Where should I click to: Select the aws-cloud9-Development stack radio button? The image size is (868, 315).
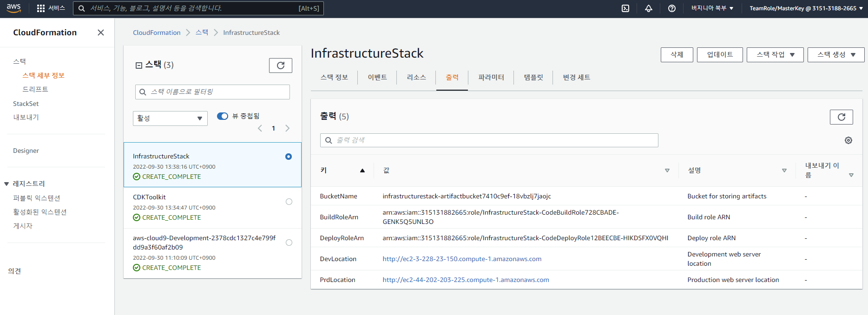(x=289, y=243)
